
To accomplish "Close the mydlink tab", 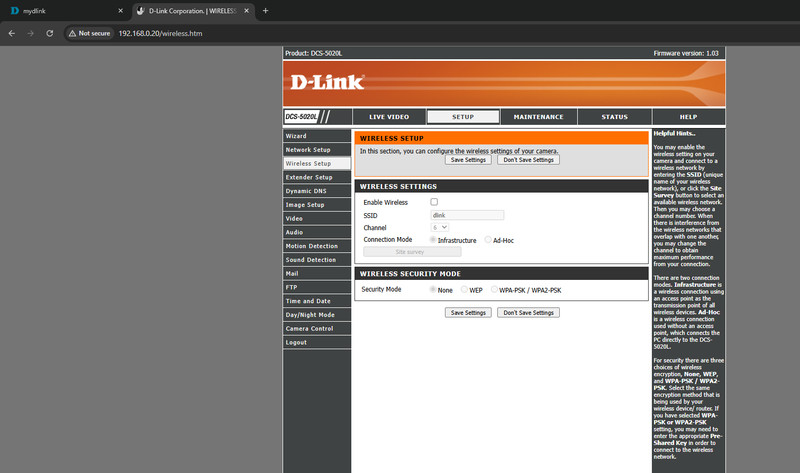I will point(120,11).
